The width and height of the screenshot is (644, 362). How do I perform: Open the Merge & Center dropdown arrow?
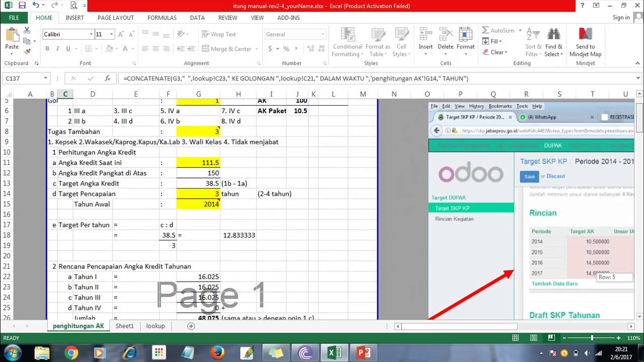coord(257,49)
